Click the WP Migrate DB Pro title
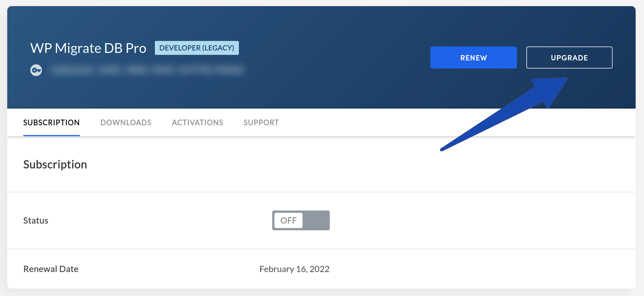The height and width of the screenshot is (296, 644). point(88,48)
